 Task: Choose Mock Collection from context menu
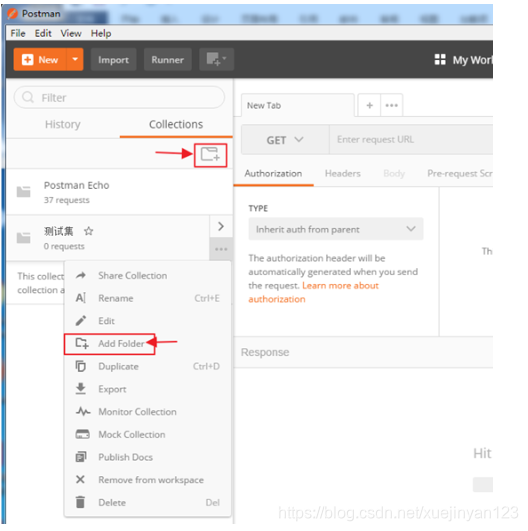coord(148,434)
